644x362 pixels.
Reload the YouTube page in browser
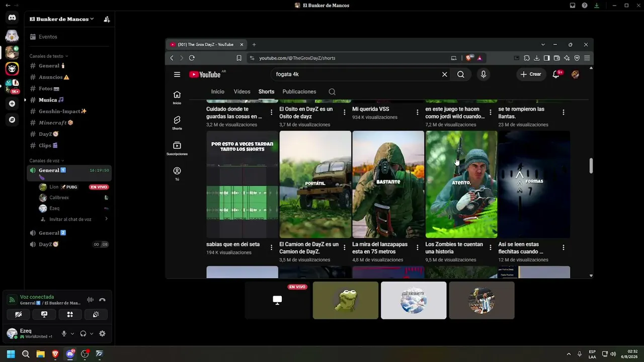tap(192, 58)
